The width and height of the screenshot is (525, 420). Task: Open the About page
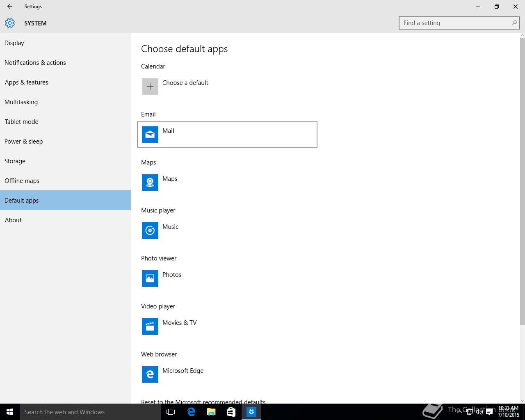click(x=66, y=220)
